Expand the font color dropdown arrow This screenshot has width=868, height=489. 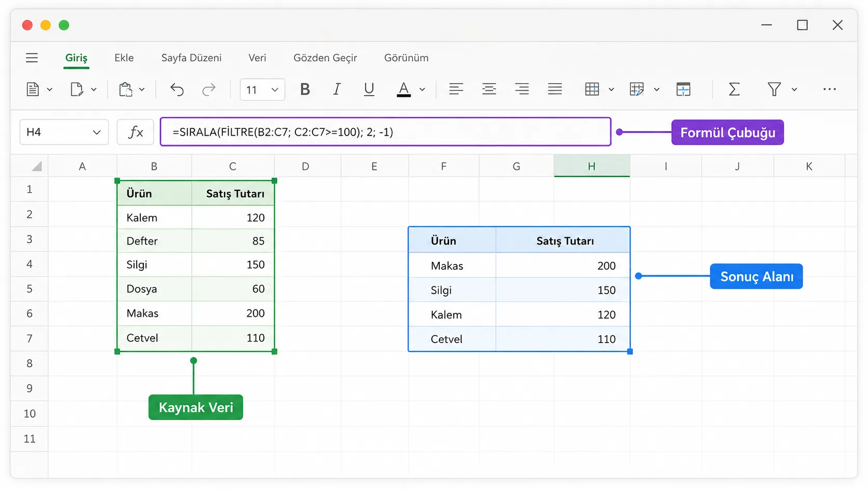(422, 89)
